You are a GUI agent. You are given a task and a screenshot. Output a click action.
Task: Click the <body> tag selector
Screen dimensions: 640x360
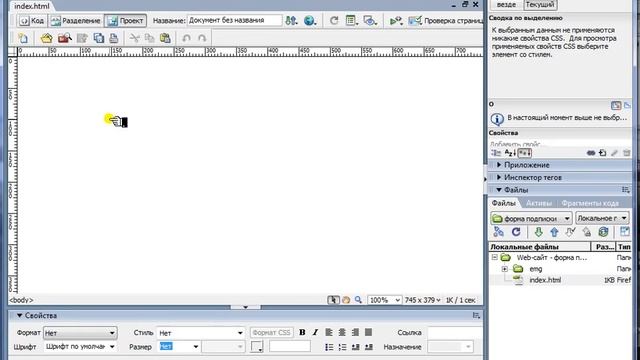coord(21,300)
